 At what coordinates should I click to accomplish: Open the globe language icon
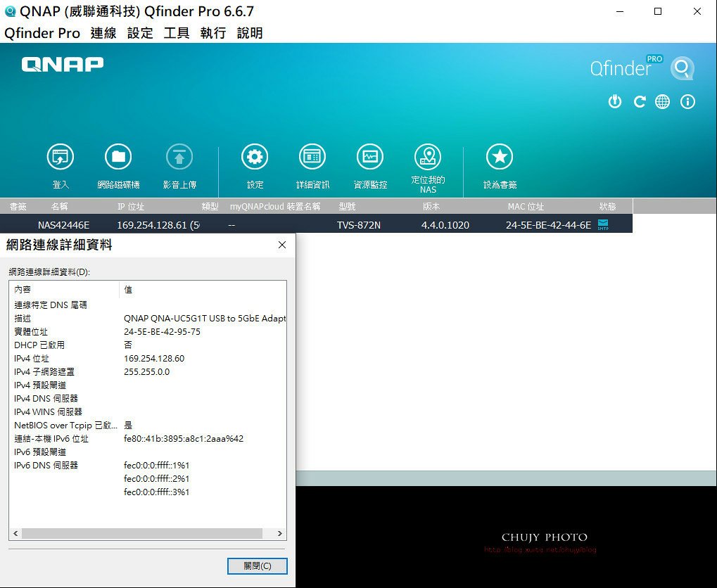coord(663,101)
